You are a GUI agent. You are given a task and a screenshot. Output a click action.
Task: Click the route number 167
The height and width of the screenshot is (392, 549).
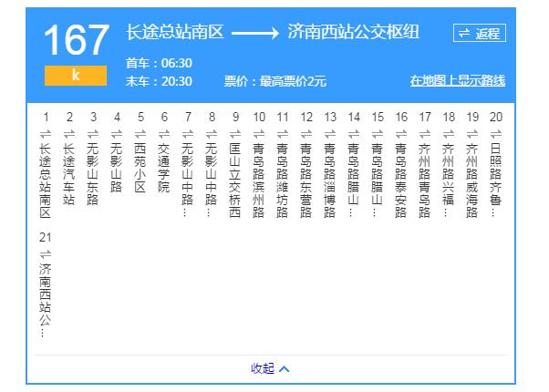click(x=76, y=40)
